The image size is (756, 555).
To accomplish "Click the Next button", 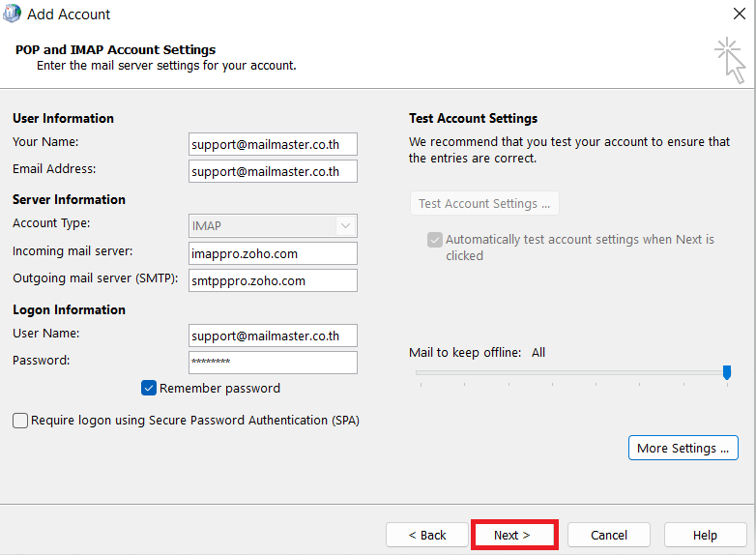I will (514, 535).
